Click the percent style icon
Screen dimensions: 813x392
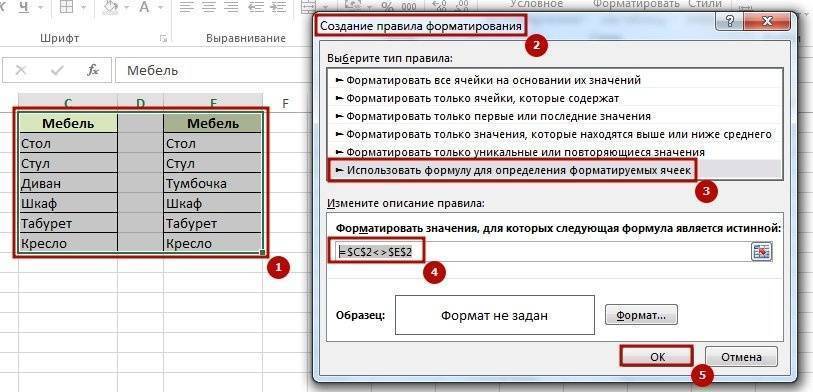coord(387,6)
